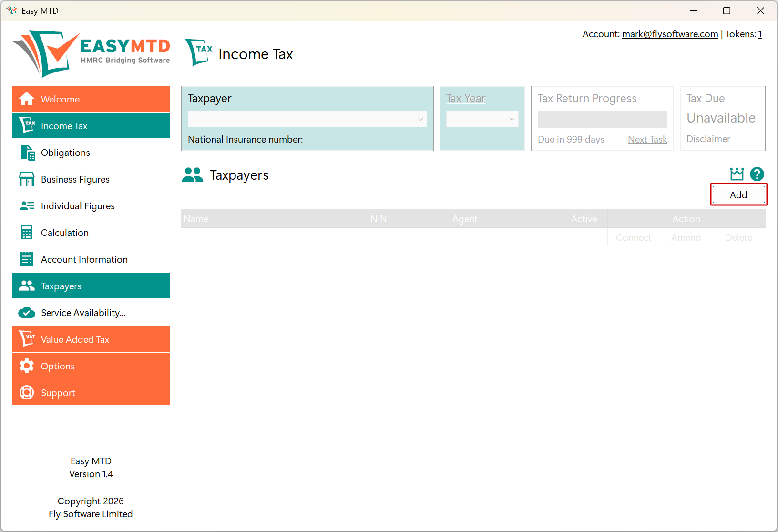Open Individual Figures section
The height and width of the screenshot is (532, 778).
coord(91,206)
